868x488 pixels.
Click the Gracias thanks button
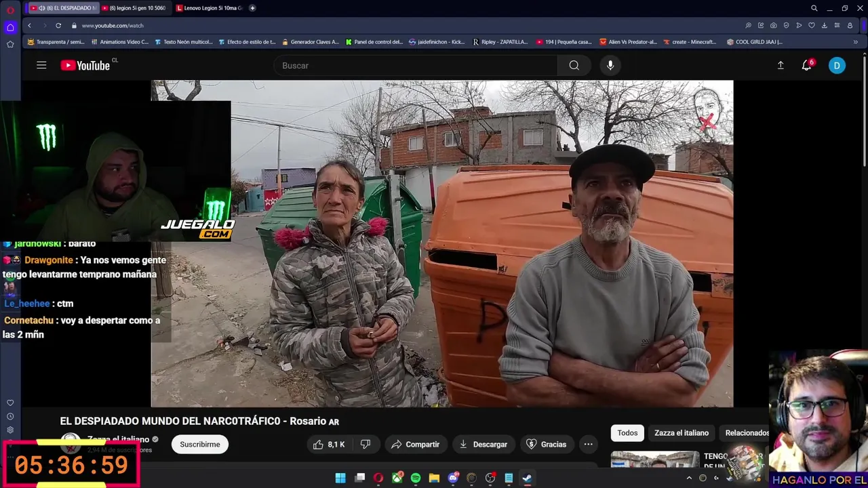pyautogui.click(x=546, y=444)
